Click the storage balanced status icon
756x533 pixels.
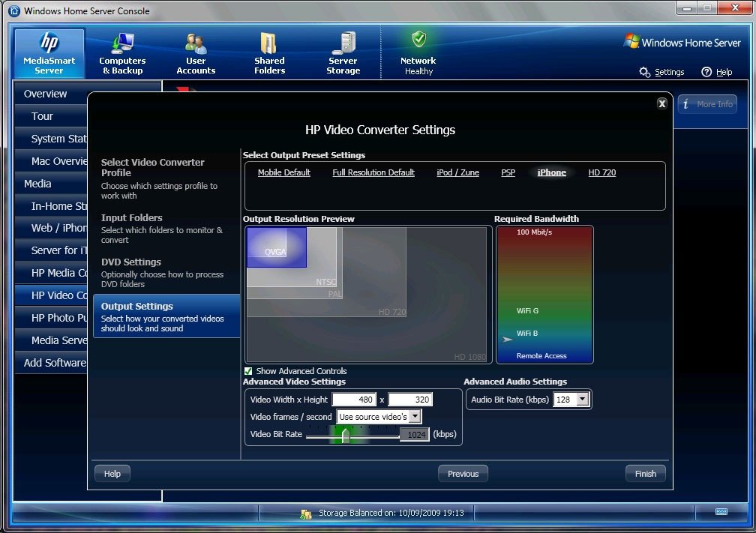tap(306, 514)
